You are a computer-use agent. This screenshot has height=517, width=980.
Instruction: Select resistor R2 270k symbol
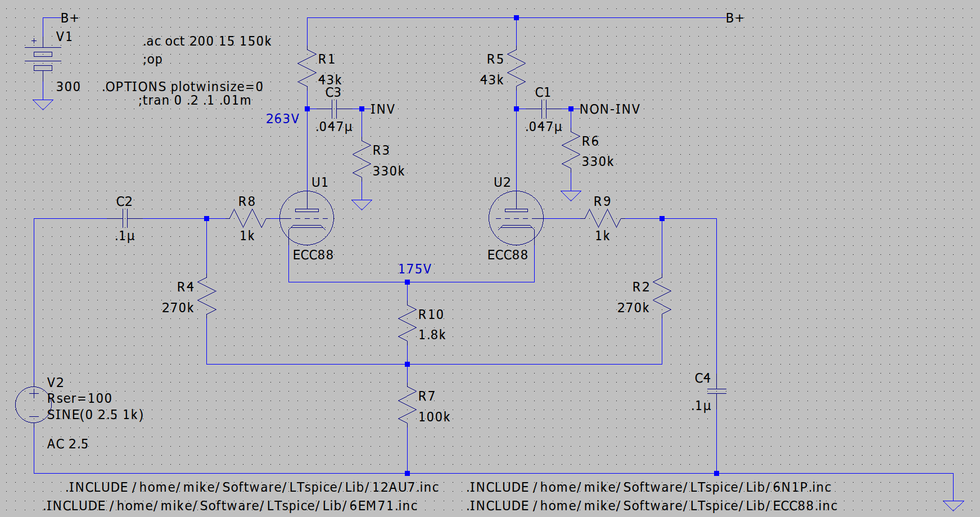coord(662,296)
